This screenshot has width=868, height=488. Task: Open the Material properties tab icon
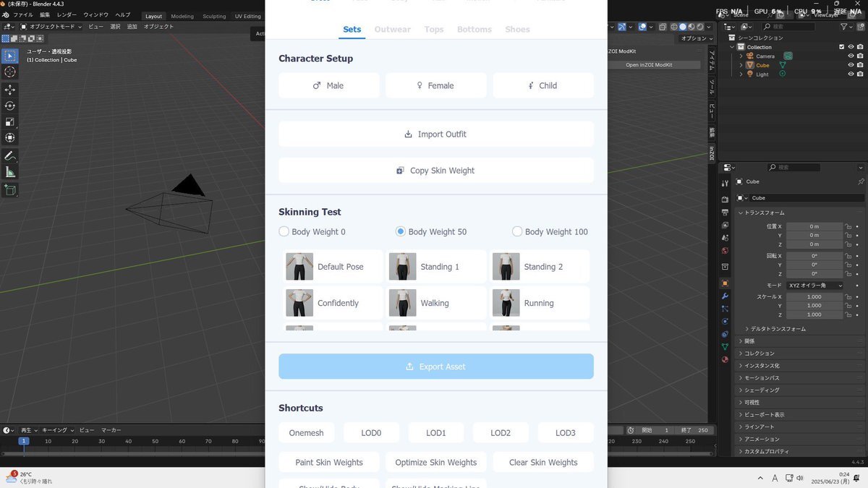coord(725,359)
